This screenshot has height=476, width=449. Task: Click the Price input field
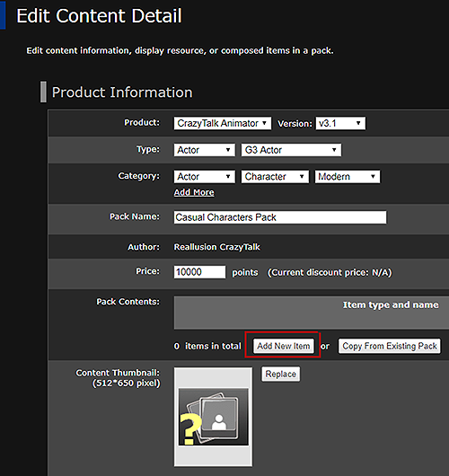(x=199, y=272)
